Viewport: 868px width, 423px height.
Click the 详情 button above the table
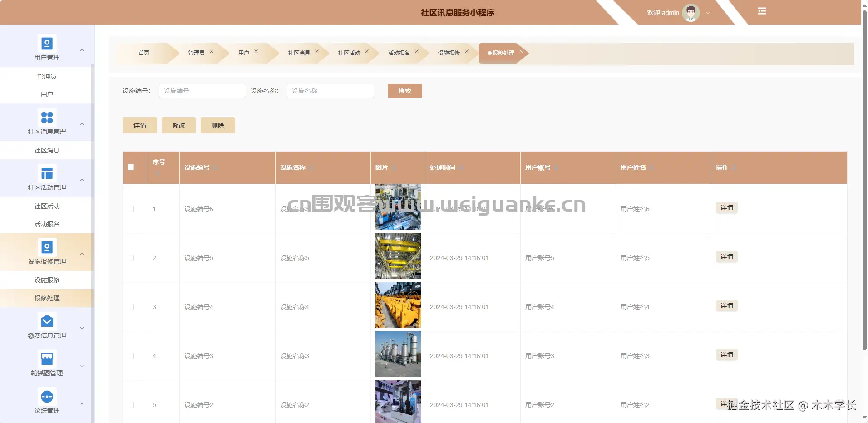point(140,125)
